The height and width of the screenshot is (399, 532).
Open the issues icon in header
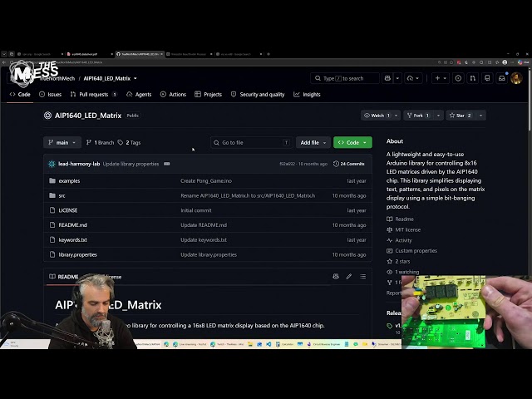458,78
